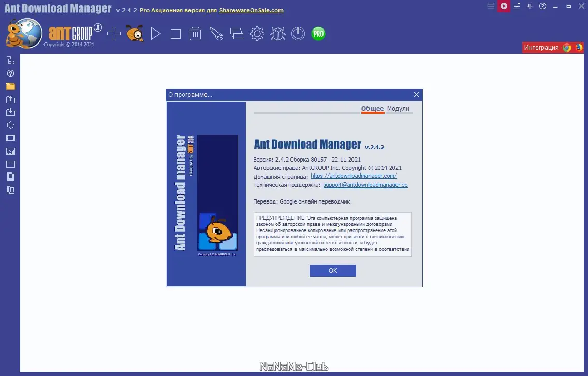Image resolution: width=588 pixels, height=376 pixels.
Task: Confirm the About dialog with OK
Action: pyautogui.click(x=333, y=270)
